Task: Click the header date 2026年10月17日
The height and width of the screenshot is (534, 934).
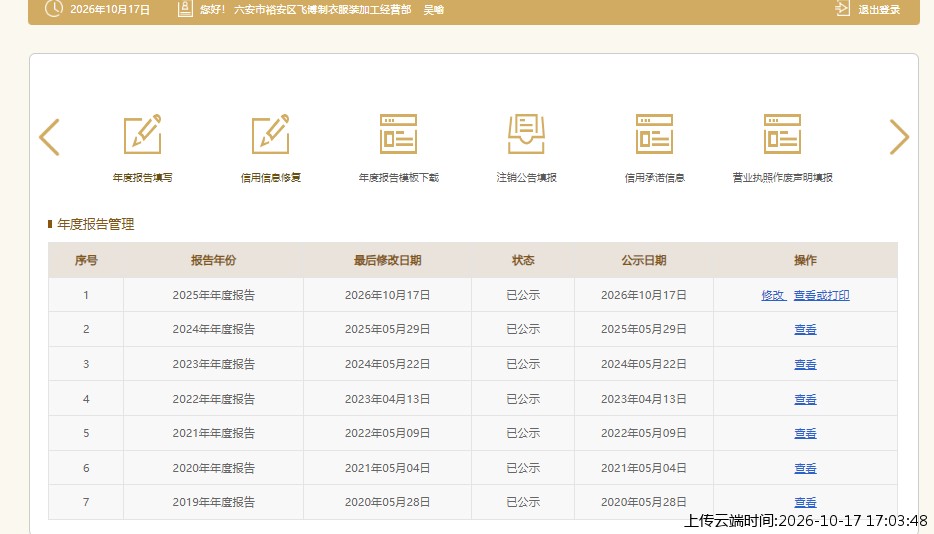Action: pyautogui.click(x=110, y=10)
